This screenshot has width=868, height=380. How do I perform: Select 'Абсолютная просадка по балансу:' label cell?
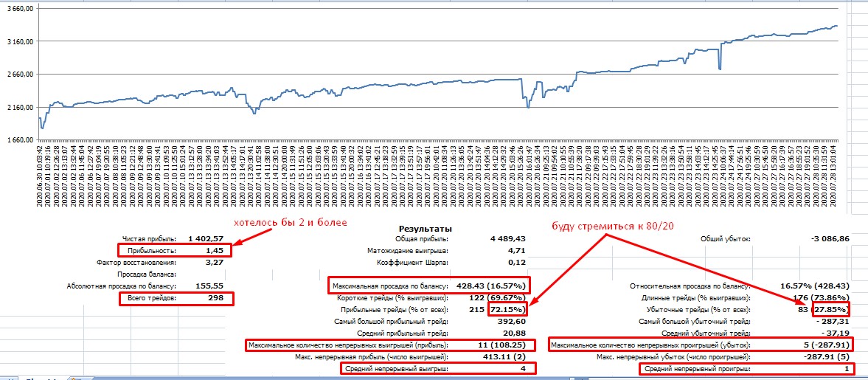pyautogui.click(x=121, y=286)
